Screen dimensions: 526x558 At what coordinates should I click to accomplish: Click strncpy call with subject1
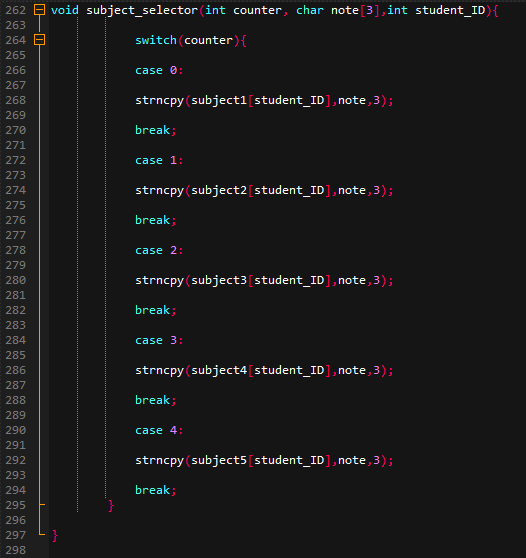click(264, 101)
